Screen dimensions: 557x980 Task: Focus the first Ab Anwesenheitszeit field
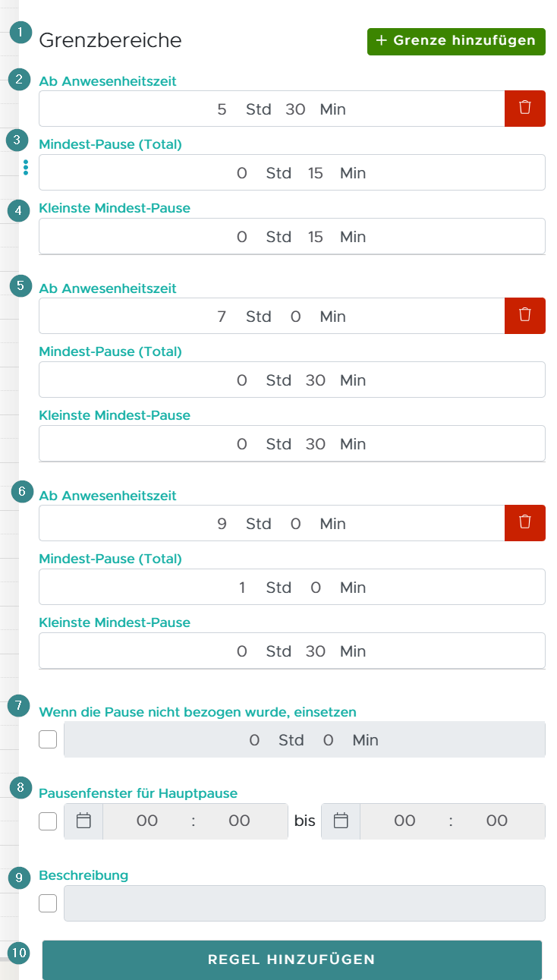point(272,109)
